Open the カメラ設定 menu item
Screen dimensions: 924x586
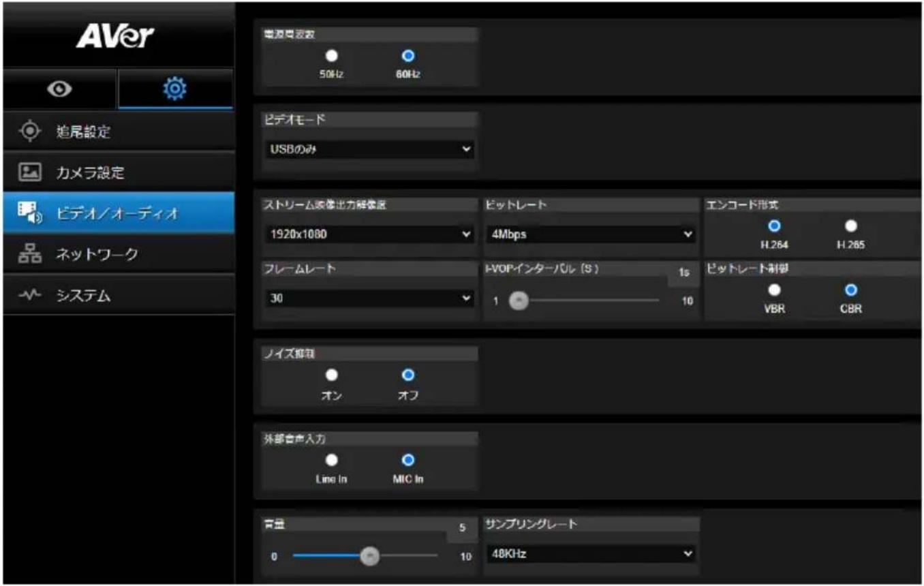click(119, 172)
